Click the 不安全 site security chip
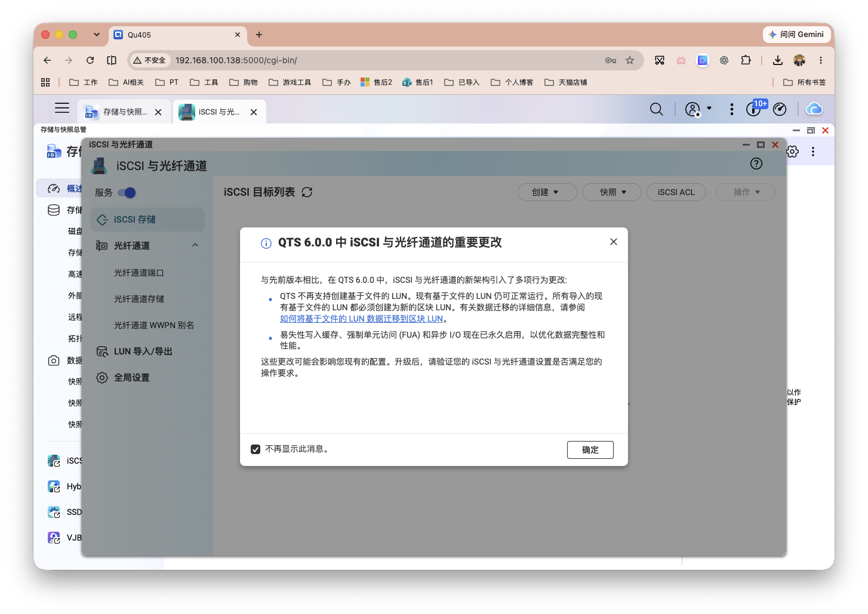The height and width of the screenshot is (614, 868). click(x=150, y=60)
